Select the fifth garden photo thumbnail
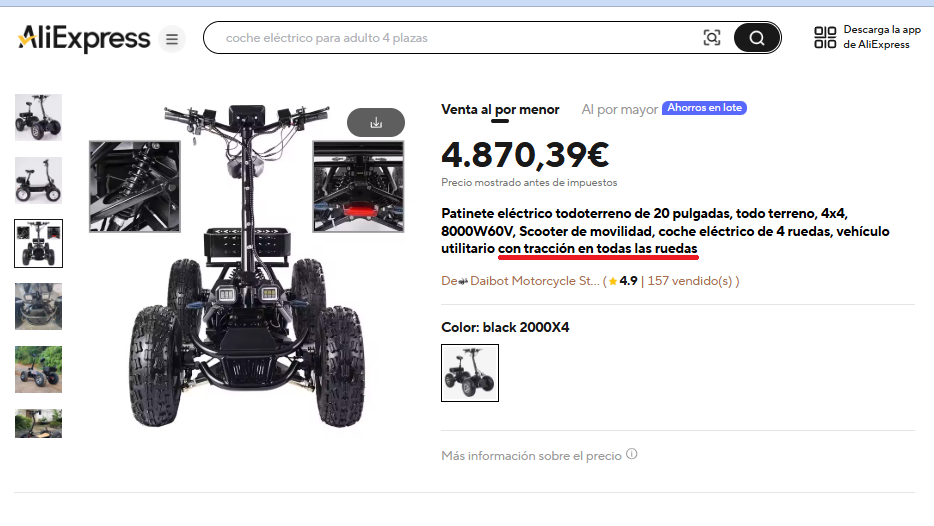This screenshot has width=934, height=526. (x=38, y=369)
